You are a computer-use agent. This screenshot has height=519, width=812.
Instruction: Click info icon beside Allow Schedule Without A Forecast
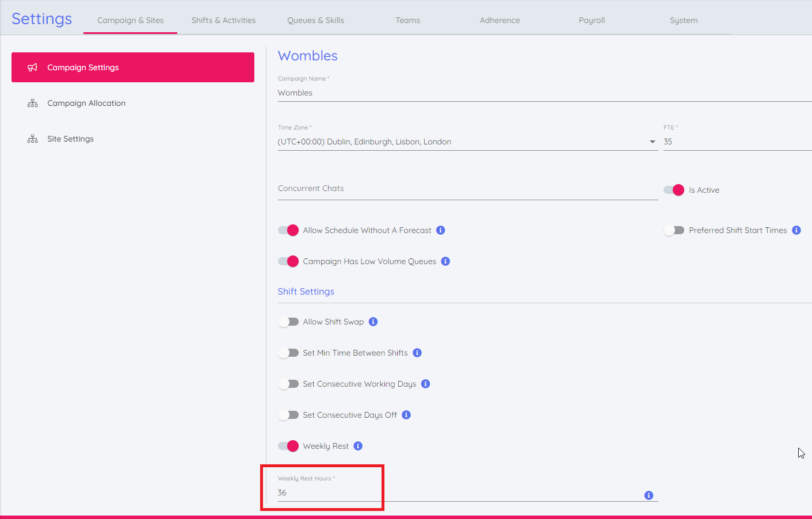[x=441, y=230]
